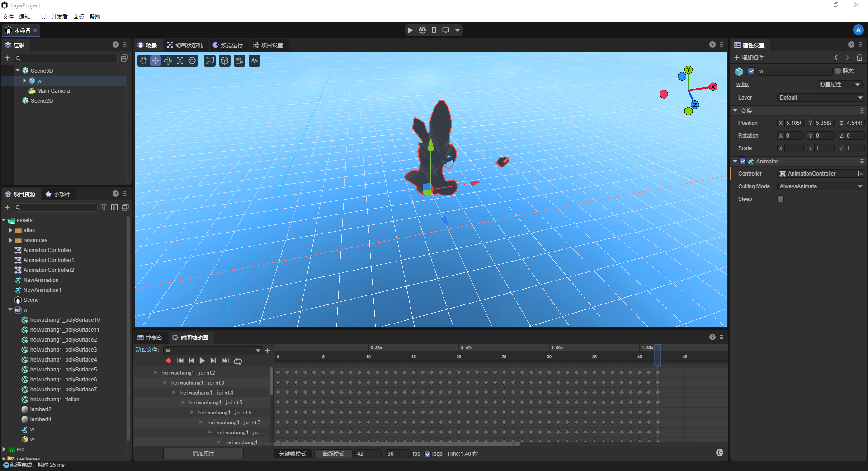
Task: Switch the assets panel column layout
Action: (x=114, y=207)
